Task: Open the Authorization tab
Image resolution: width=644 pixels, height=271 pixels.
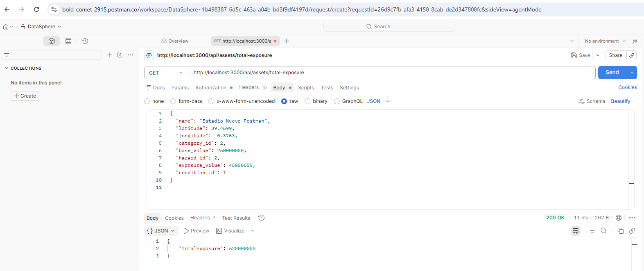Action: pyautogui.click(x=214, y=88)
